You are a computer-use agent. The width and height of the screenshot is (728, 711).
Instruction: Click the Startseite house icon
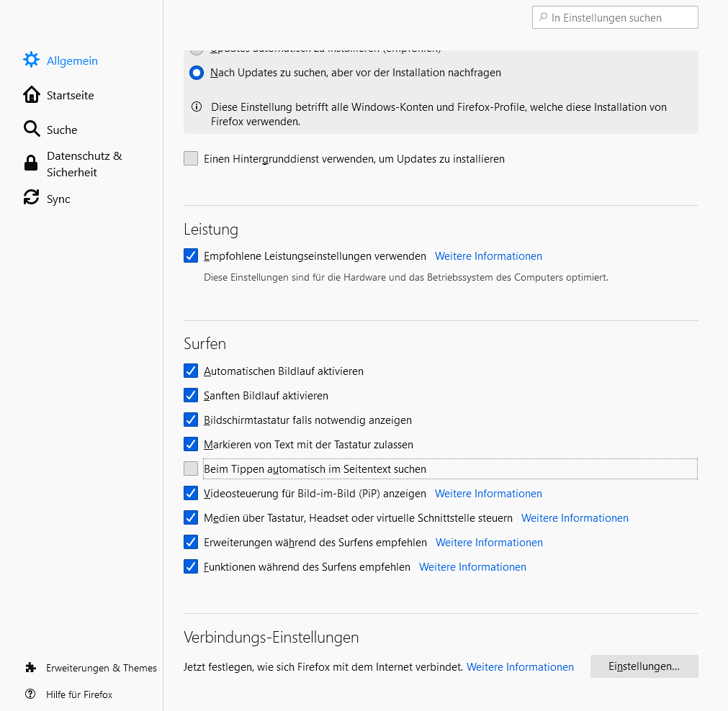pyautogui.click(x=31, y=95)
